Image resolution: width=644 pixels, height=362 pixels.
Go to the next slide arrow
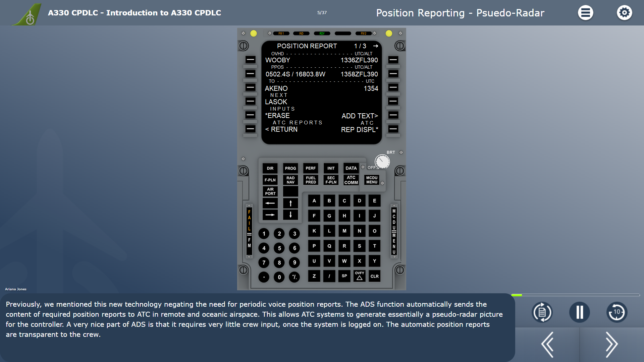(x=611, y=345)
